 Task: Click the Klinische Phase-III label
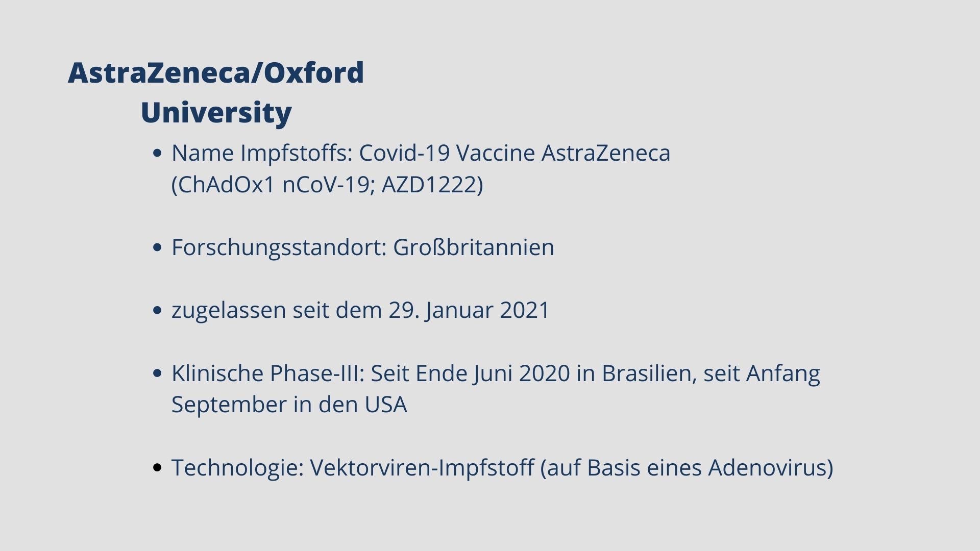(x=267, y=373)
